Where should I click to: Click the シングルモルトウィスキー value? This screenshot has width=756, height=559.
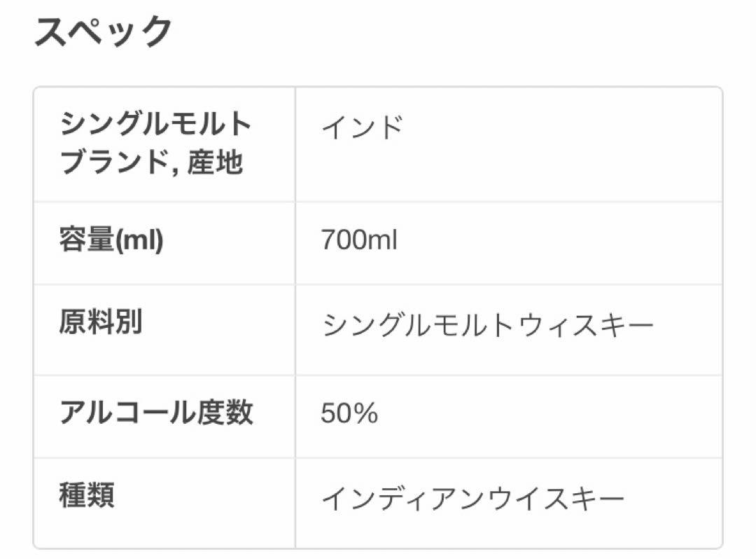click(x=488, y=325)
